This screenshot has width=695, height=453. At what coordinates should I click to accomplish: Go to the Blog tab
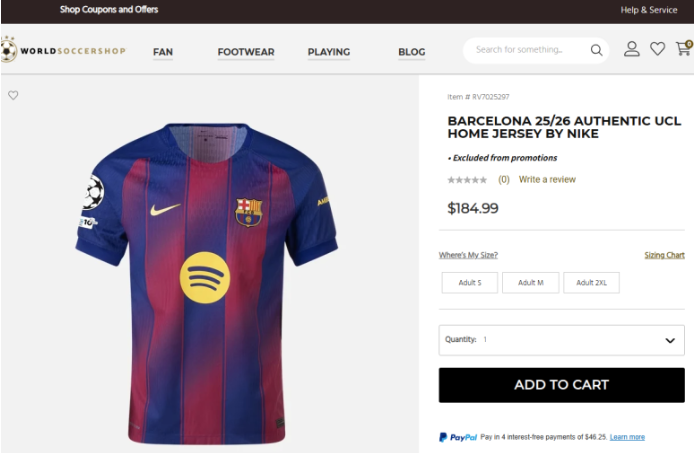coord(411,52)
